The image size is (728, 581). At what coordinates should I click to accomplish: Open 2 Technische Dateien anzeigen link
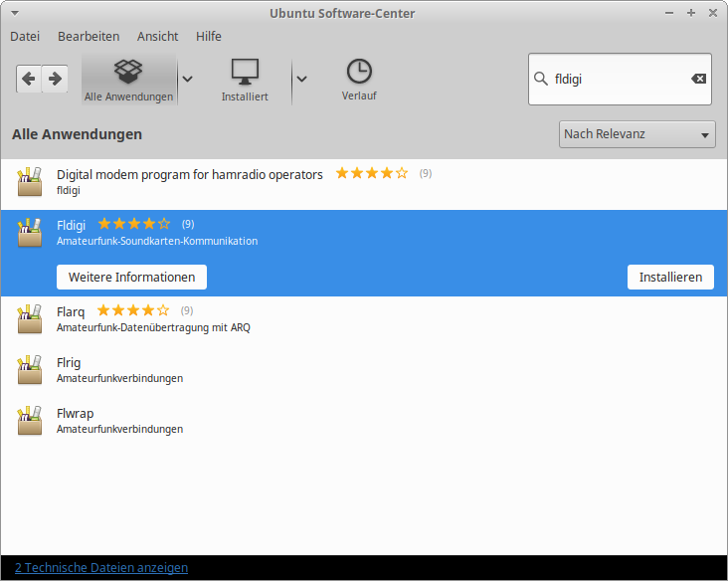(101, 567)
